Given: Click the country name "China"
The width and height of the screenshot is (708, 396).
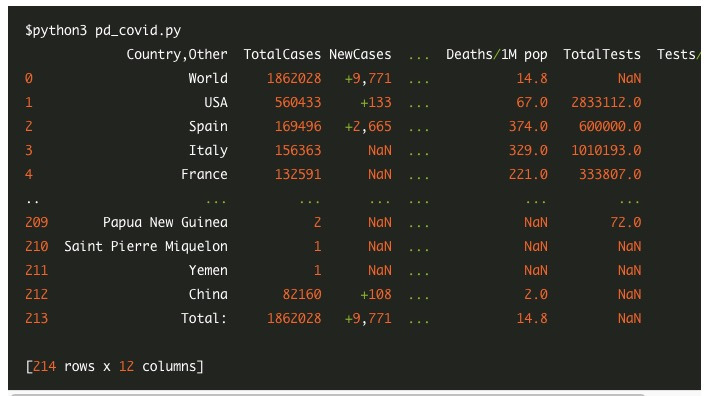Looking at the screenshot, I should click(x=208, y=294).
